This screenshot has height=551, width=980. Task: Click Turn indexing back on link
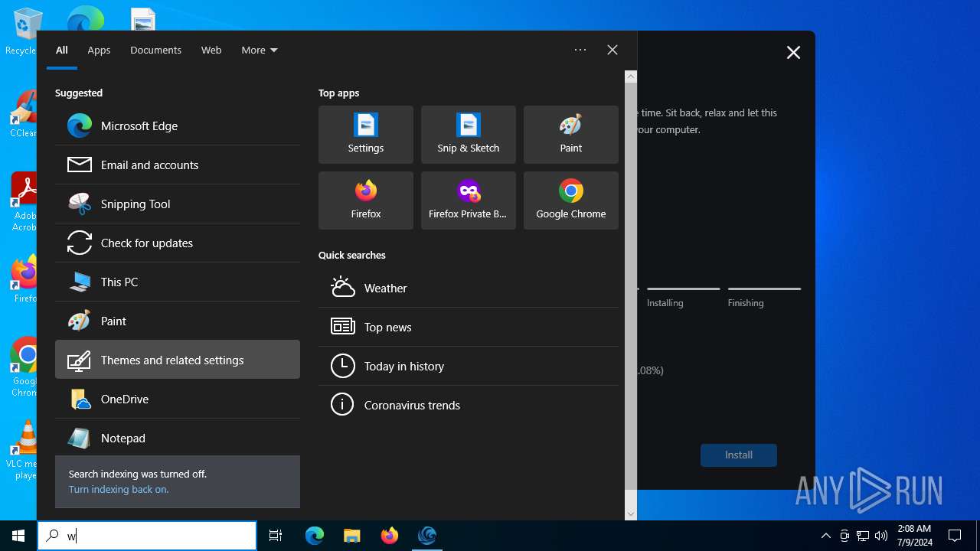(x=119, y=489)
